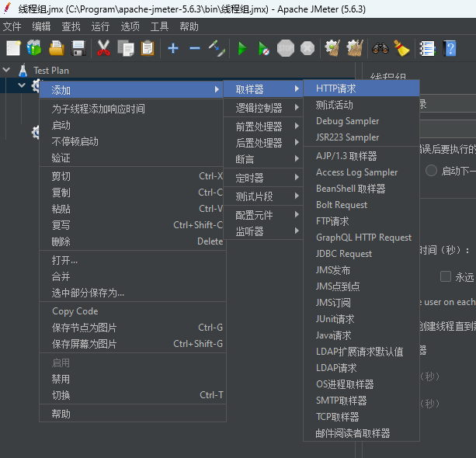Choose 测试活动 sampler
This screenshot has width=476, height=458.
[361, 105]
